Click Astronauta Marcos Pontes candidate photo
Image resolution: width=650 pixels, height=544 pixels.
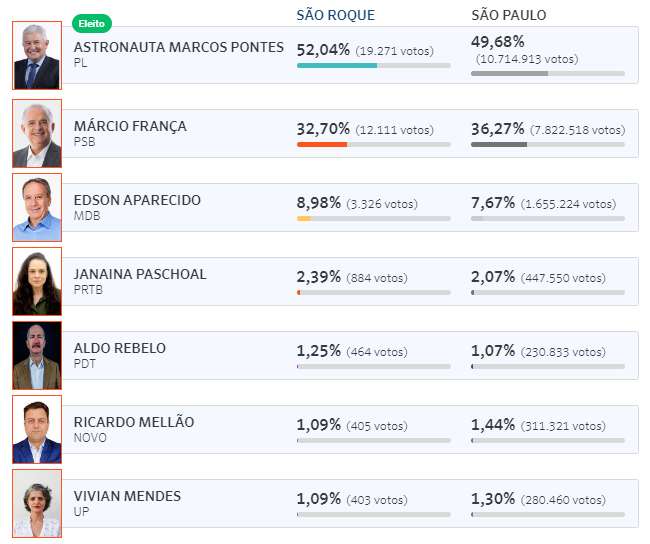point(37,56)
